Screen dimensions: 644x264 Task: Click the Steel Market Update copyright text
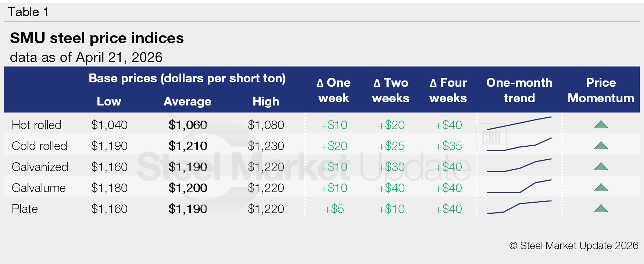(574, 246)
